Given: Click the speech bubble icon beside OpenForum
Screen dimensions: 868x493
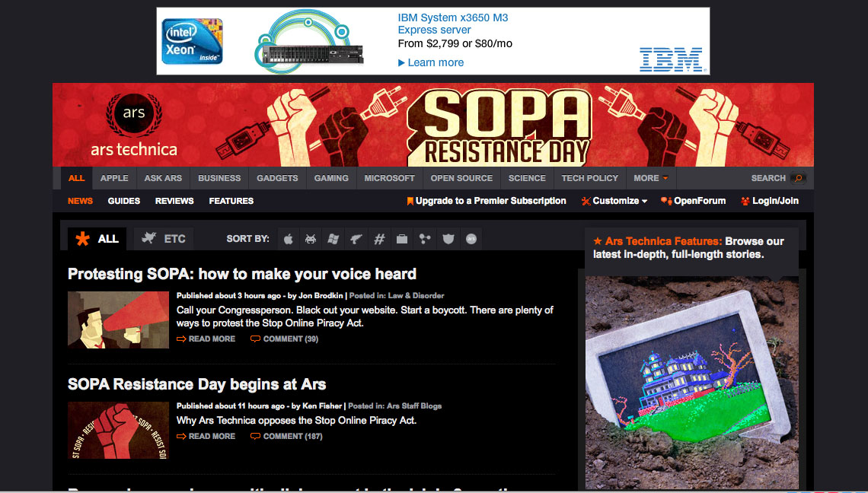Looking at the screenshot, I should [666, 201].
